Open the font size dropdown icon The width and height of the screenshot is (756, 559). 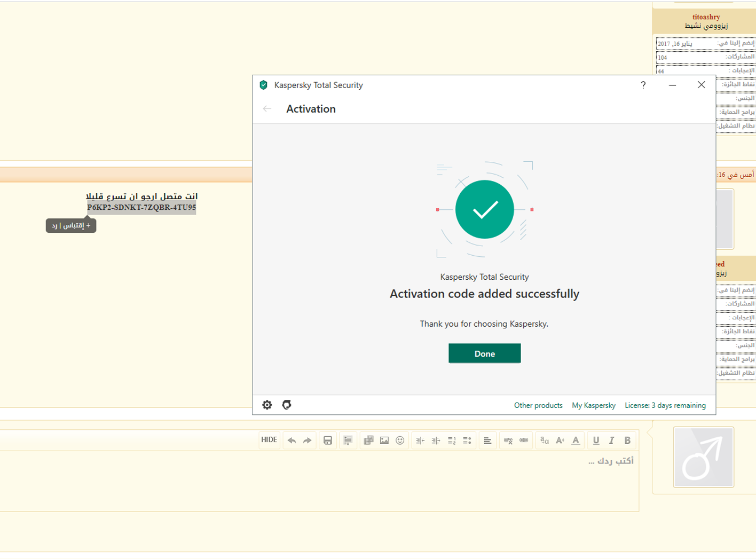point(560,440)
